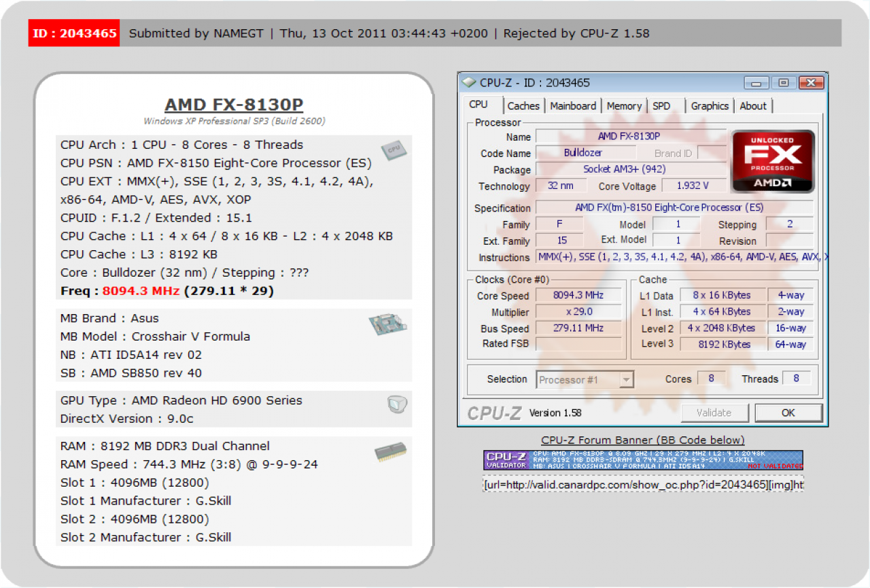Click the Core Voltage value 1.932 V

(x=694, y=186)
